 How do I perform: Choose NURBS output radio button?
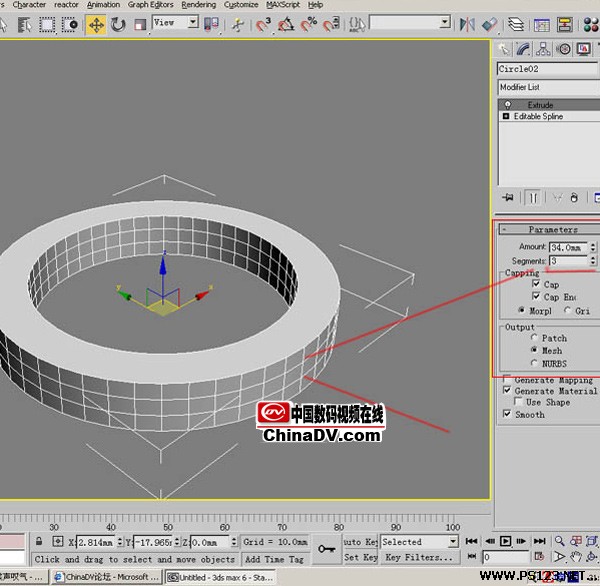pos(534,363)
